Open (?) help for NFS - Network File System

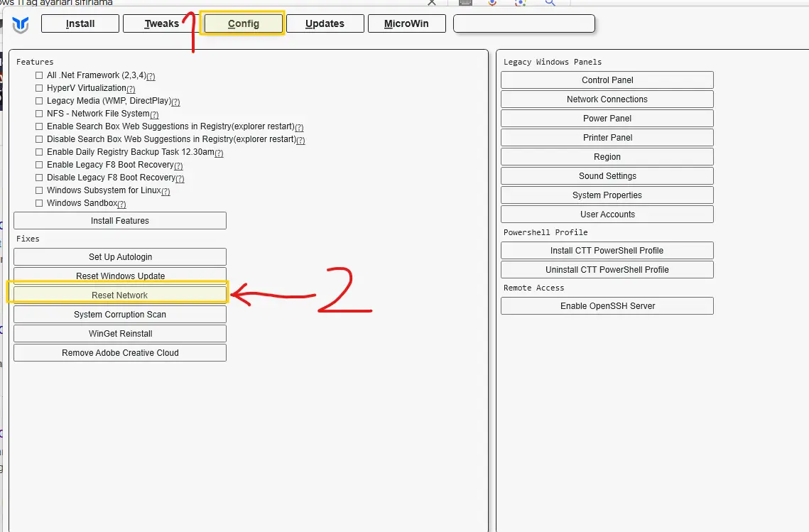pos(154,114)
